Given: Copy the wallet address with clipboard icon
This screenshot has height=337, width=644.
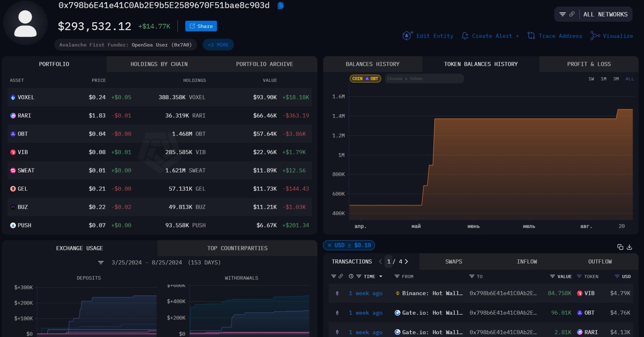Looking at the screenshot, I should pyautogui.click(x=280, y=5).
